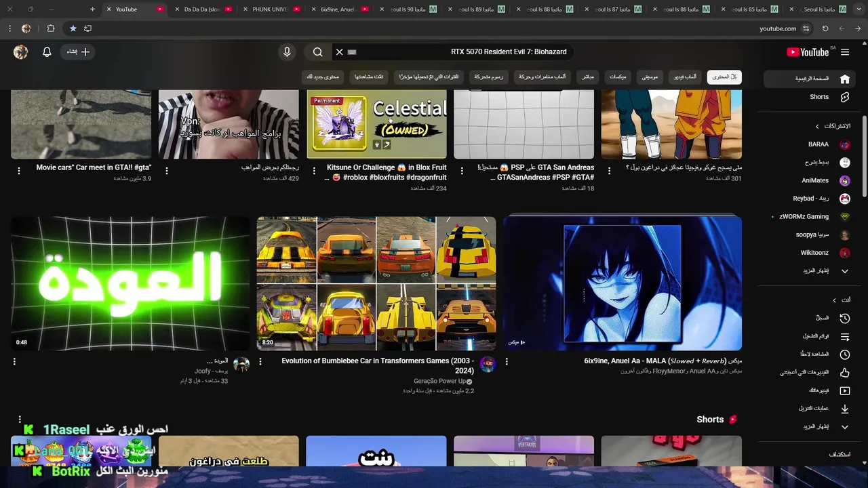Select the 'ألعاب فيديو' filter chip

point(685,77)
